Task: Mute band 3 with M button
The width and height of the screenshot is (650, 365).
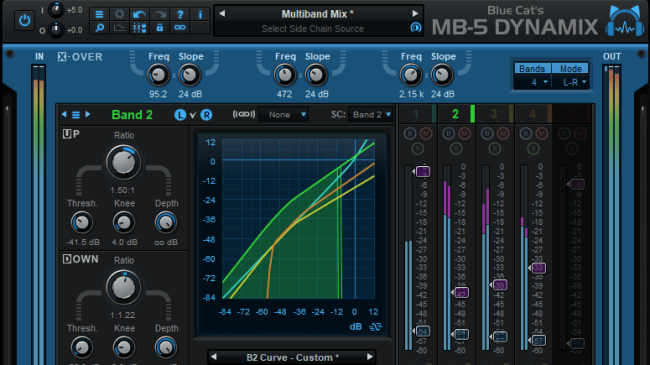Action: pos(503,134)
